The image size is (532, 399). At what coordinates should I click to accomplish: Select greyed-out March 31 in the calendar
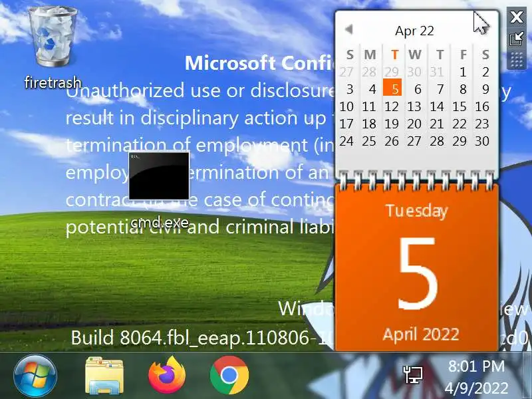click(437, 72)
